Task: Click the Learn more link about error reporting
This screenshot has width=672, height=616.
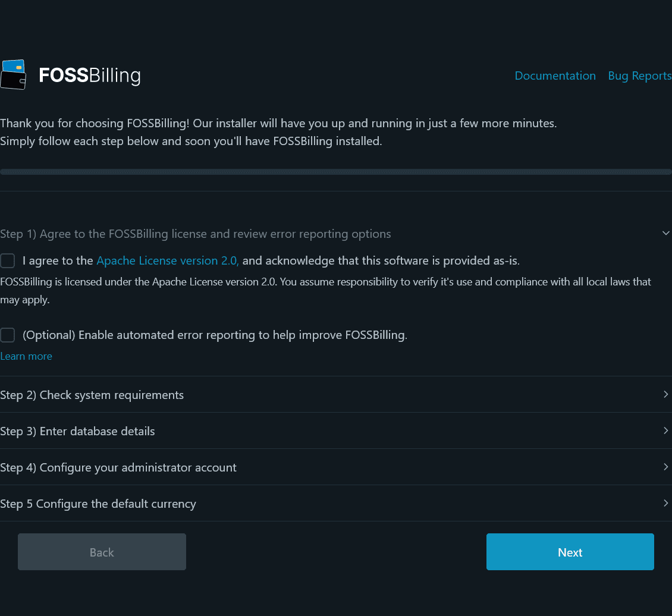Action: [26, 356]
